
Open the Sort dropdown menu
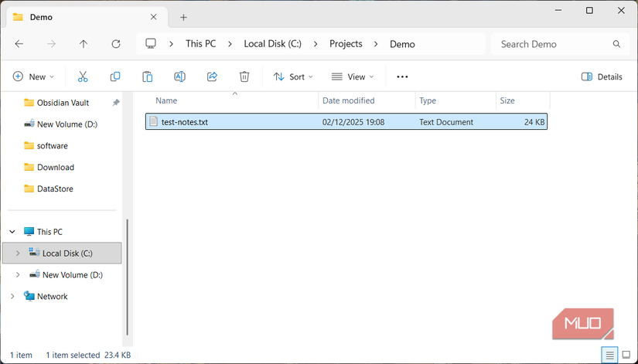pyautogui.click(x=293, y=77)
